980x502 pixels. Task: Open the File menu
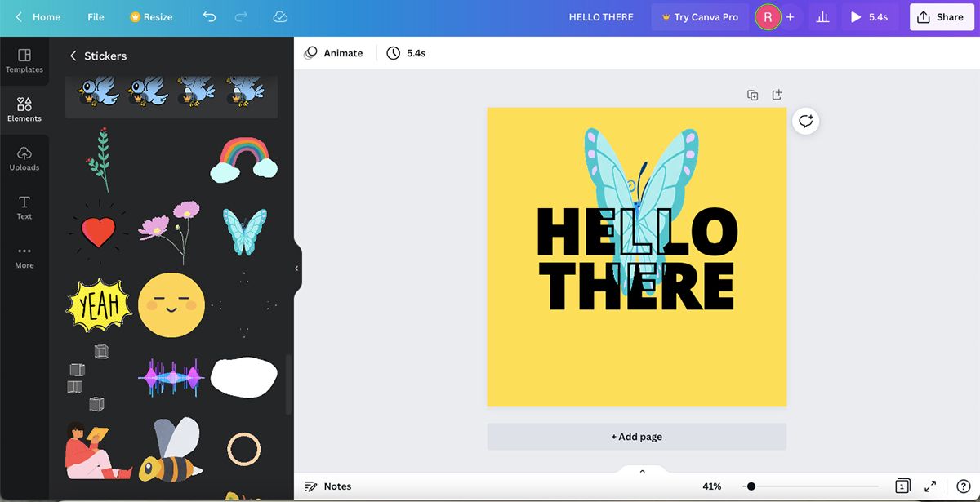pos(96,16)
